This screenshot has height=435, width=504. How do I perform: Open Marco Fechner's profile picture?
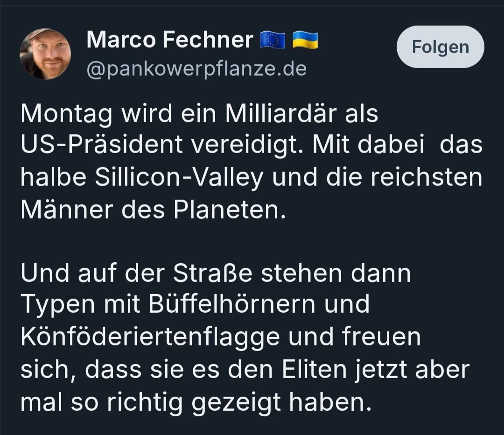point(45,54)
